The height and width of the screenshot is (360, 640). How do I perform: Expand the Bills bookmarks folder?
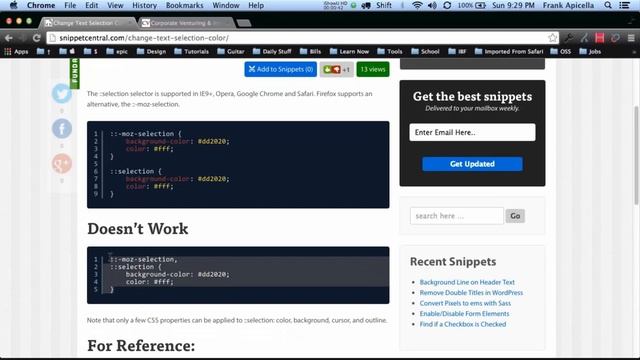311,51
